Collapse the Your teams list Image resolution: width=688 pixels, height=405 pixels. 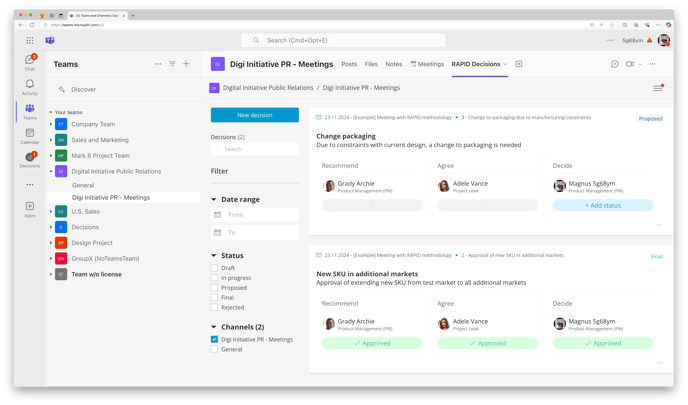click(x=51, y=112)
